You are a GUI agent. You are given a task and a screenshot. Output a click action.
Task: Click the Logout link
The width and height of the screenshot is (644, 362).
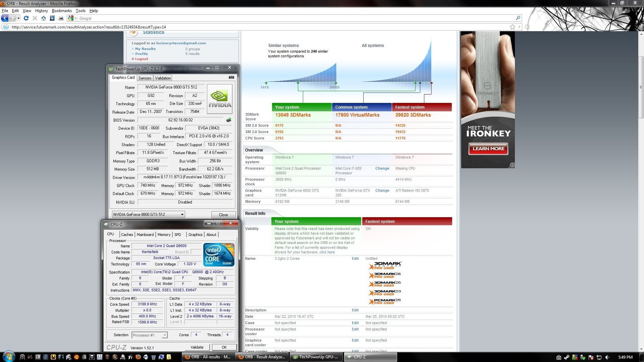pos(142,59)
